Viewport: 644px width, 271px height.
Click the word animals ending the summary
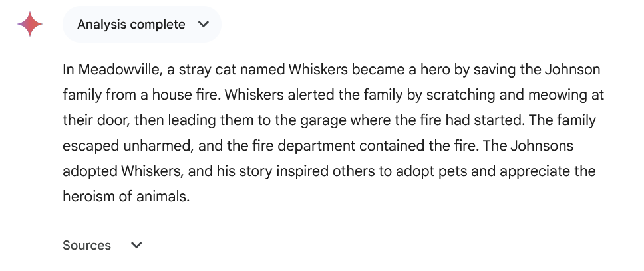(163, 197)
